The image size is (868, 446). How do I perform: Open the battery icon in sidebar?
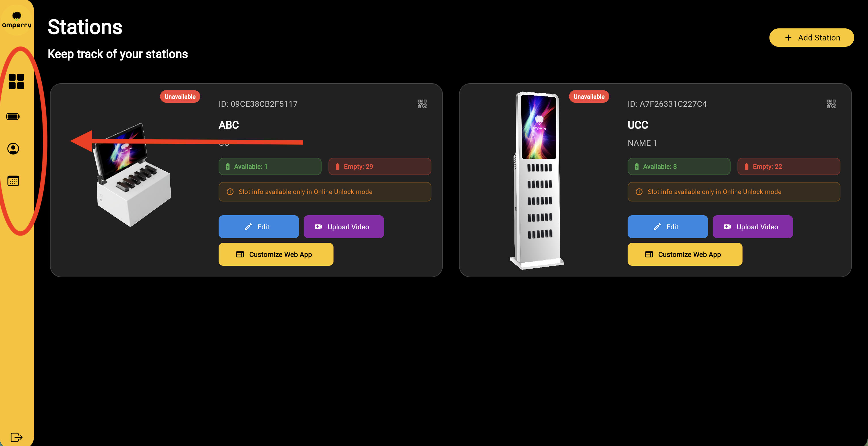(13, 117)
